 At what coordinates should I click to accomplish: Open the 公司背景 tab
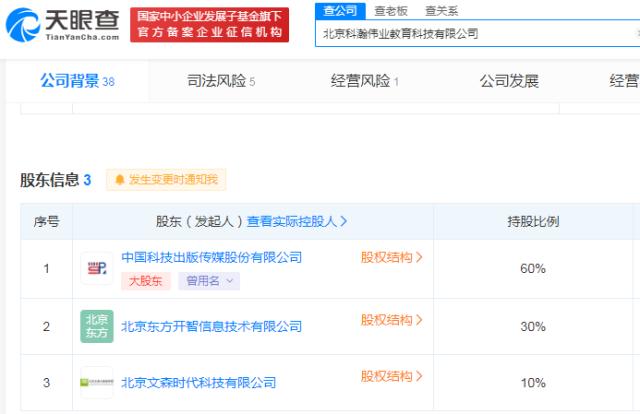[x=77, y=81]
